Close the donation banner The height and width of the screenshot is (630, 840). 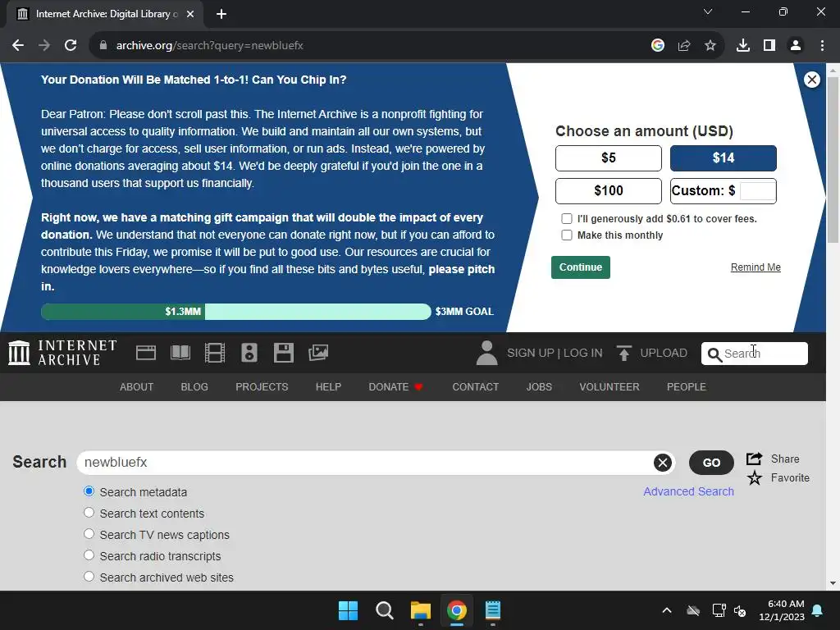click(x=811, y=80)
